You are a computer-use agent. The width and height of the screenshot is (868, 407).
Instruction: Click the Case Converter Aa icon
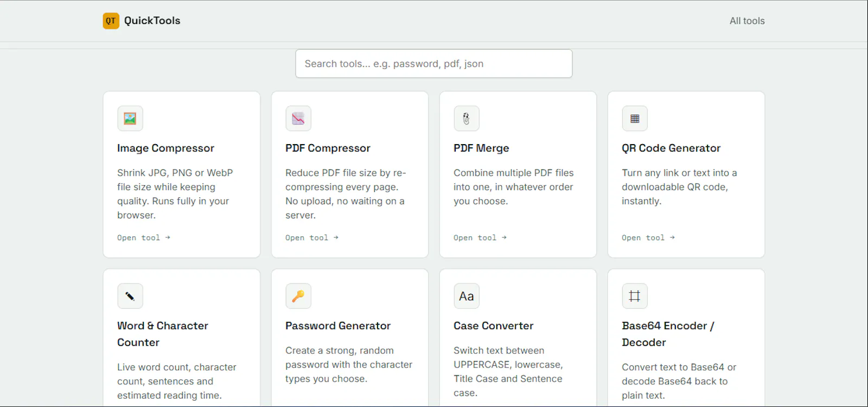tap(467, 296)
